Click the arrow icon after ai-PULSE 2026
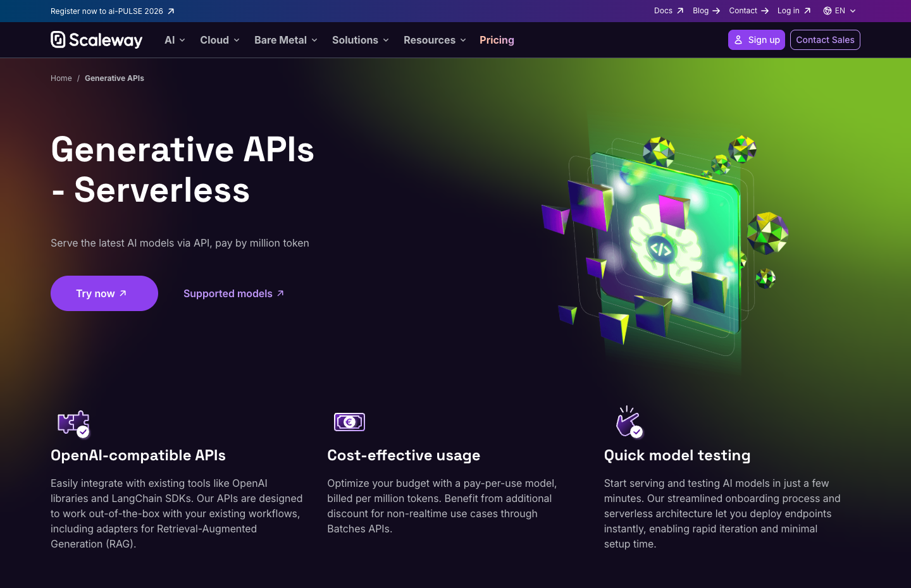This screenshot has height=588, width=911. [x=171, y=11]
